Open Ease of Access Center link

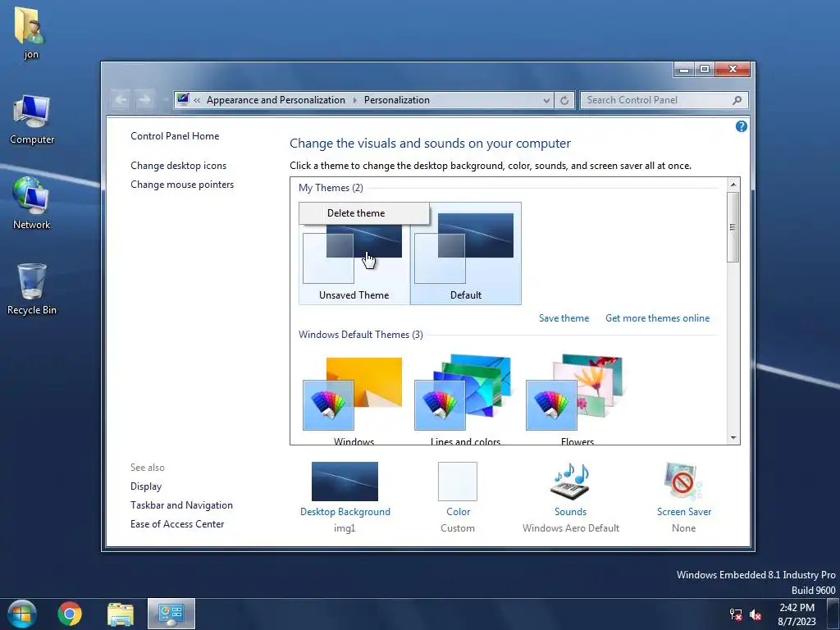pyautogui.click(x=177, y=524)
